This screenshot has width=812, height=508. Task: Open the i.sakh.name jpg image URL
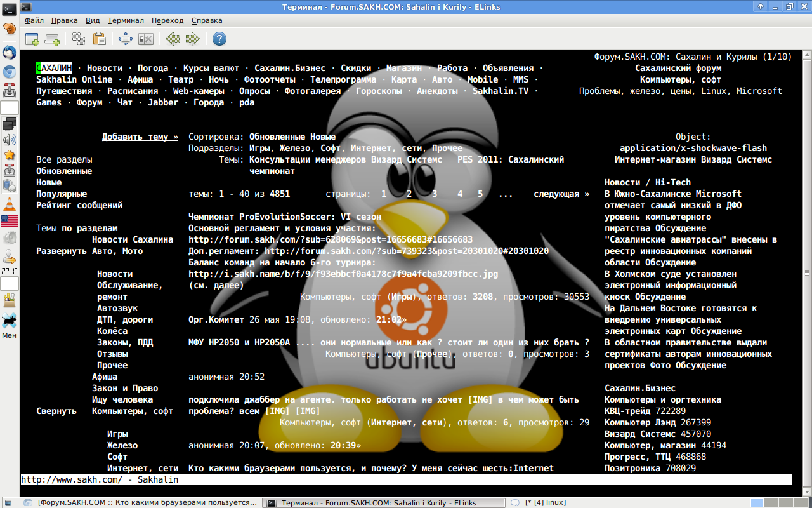coord(343,274)
